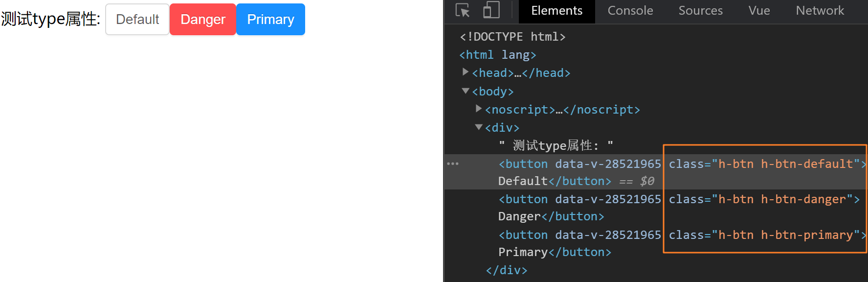Collapse the body element node

[x=466, y=91]
